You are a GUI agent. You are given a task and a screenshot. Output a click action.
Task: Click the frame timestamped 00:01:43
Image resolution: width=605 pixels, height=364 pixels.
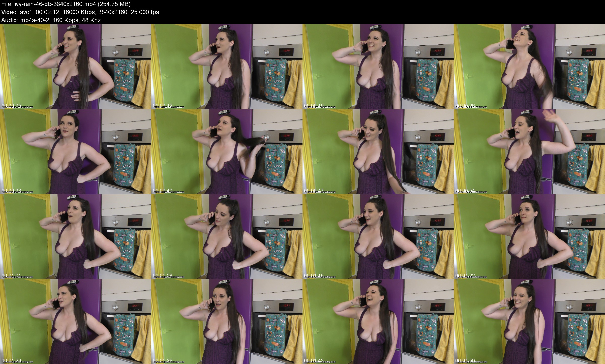pos(378,321)
